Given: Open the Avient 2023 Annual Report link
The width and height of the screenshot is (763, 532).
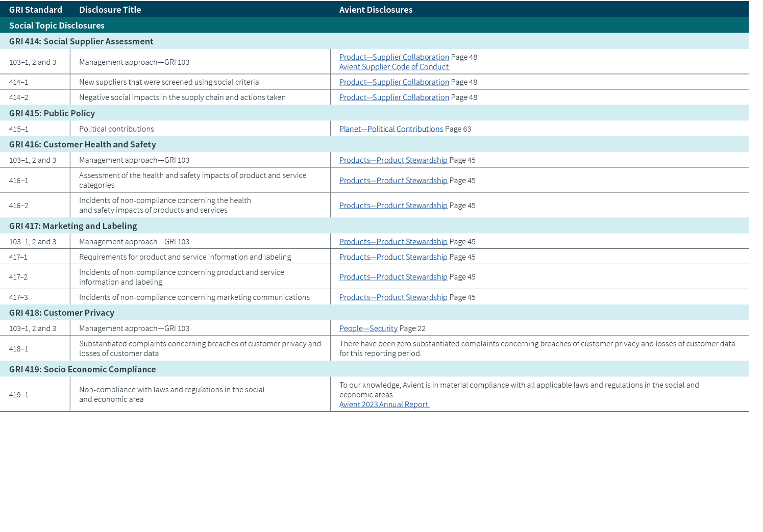Looking at the screenshot, I should click(x=384, y=404).
